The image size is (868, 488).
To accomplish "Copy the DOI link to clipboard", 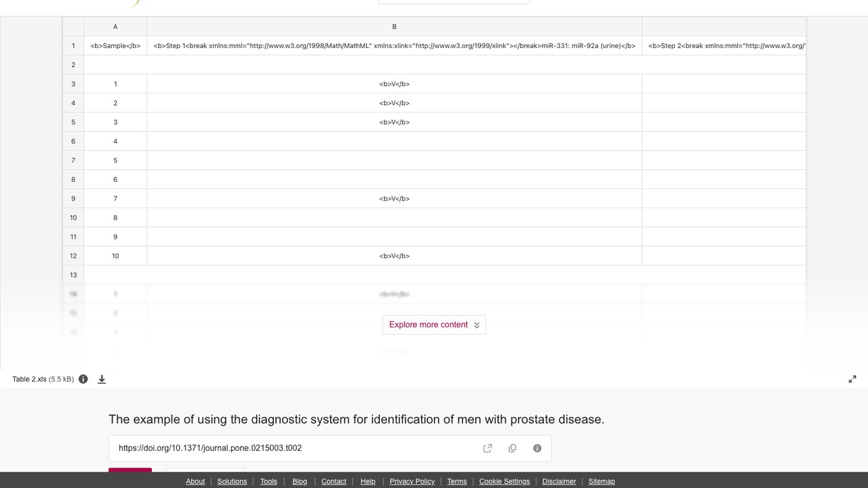I will tap(513, 448).
